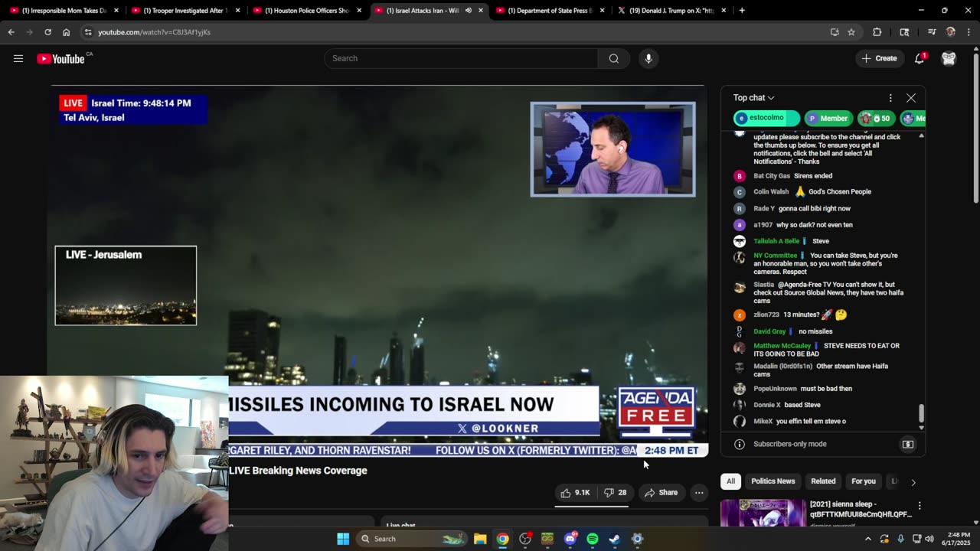The image size is (980, 551).
Task: Click the LIVE Breaking News Coverage title
Action: pos(298,471)
